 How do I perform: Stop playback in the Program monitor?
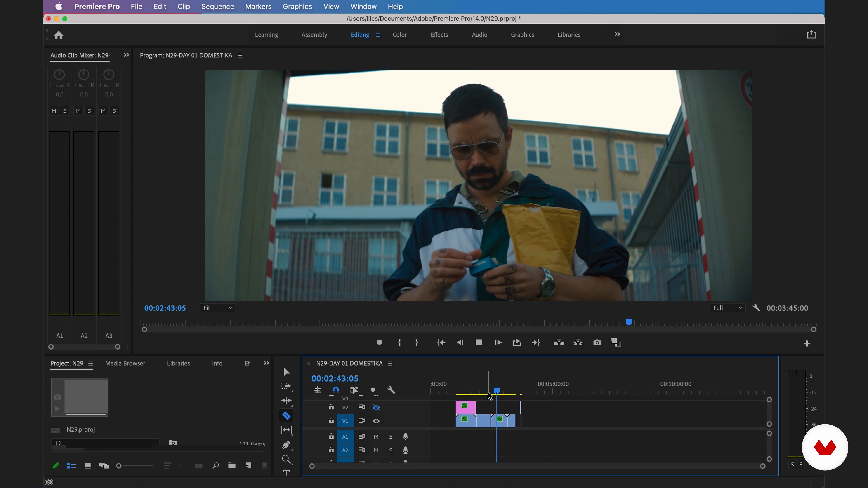click(479, 343)
